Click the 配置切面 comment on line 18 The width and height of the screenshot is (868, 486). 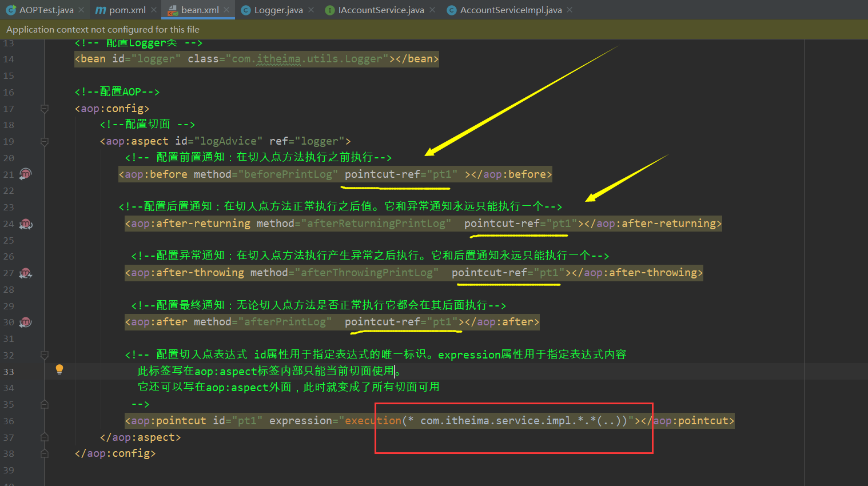tap(148, 125)
